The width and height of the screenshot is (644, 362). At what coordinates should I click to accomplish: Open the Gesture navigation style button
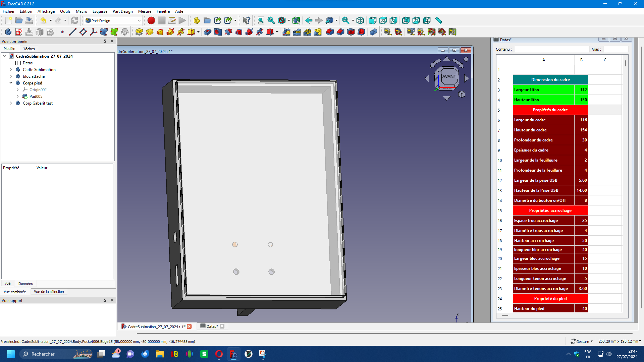582,341
